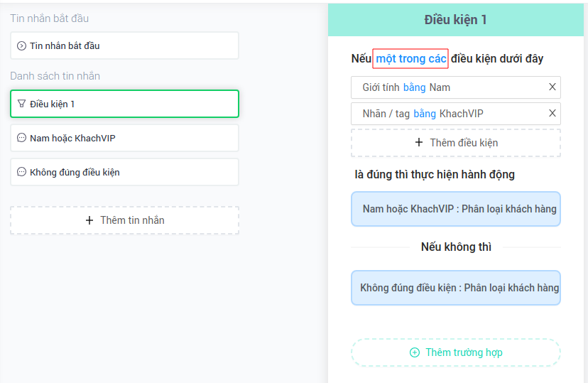
Task: Change 'bằng' operator in Nhãn / tag condition
Action: 425,114
